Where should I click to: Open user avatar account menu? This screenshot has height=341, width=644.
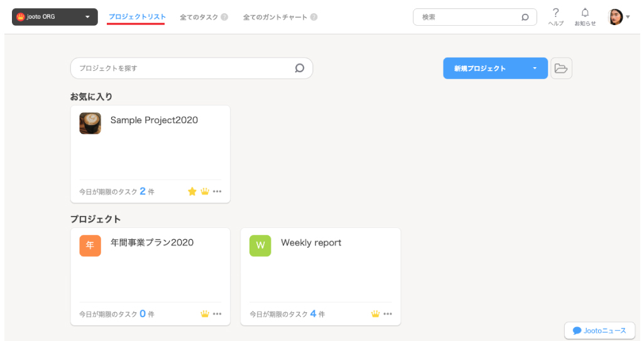point(619,17)
